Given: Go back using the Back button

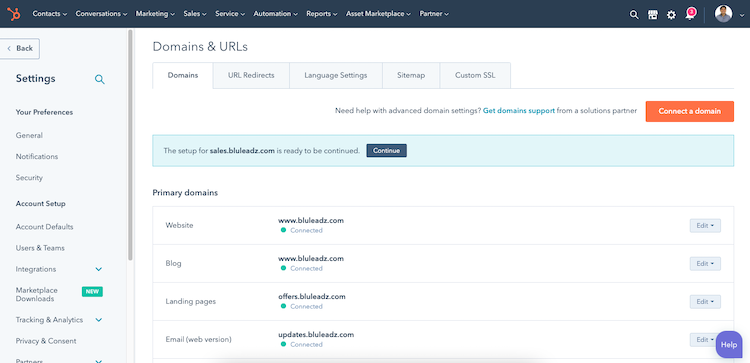Looking at the screenshot, I should (20, 48).
